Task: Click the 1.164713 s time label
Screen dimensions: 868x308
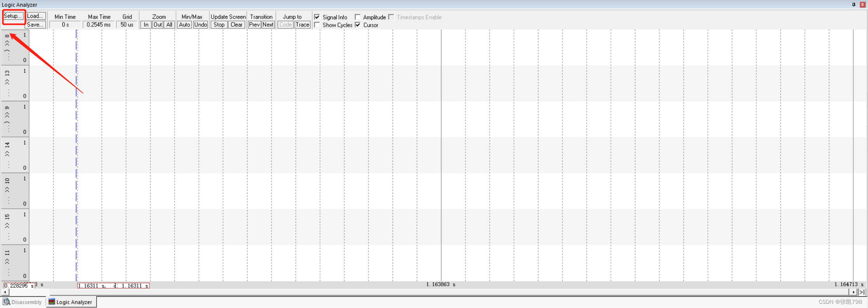Action: pos(849,284)
